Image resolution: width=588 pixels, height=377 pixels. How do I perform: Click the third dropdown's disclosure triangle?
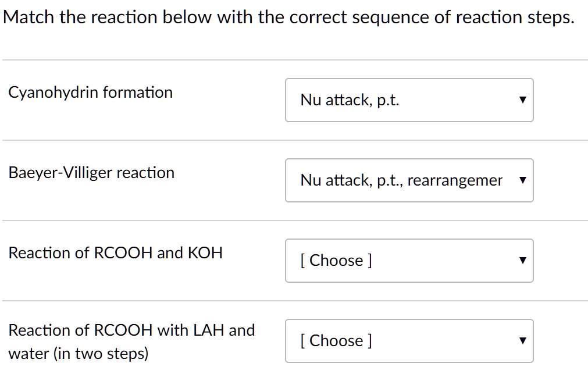(x=523, y=261)
